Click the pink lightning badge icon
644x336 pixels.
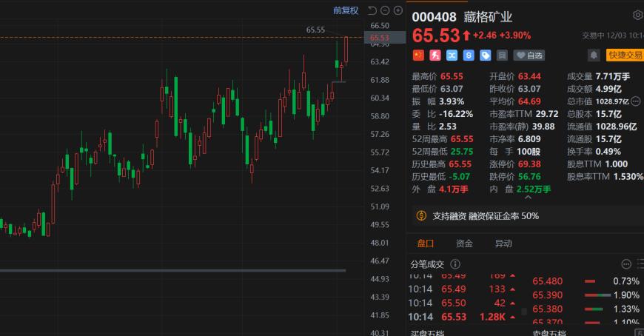click(435, 55)
